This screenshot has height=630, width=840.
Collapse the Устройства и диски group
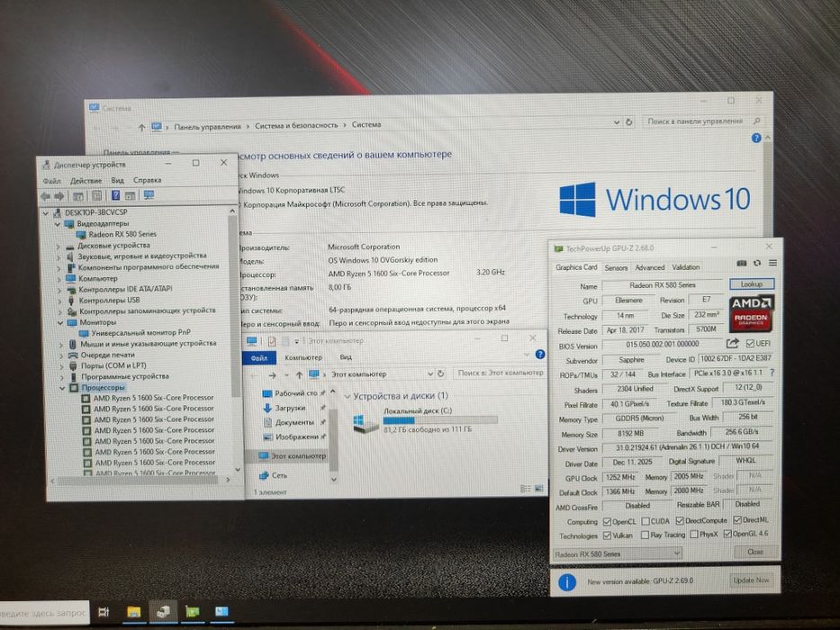[348, 397]
